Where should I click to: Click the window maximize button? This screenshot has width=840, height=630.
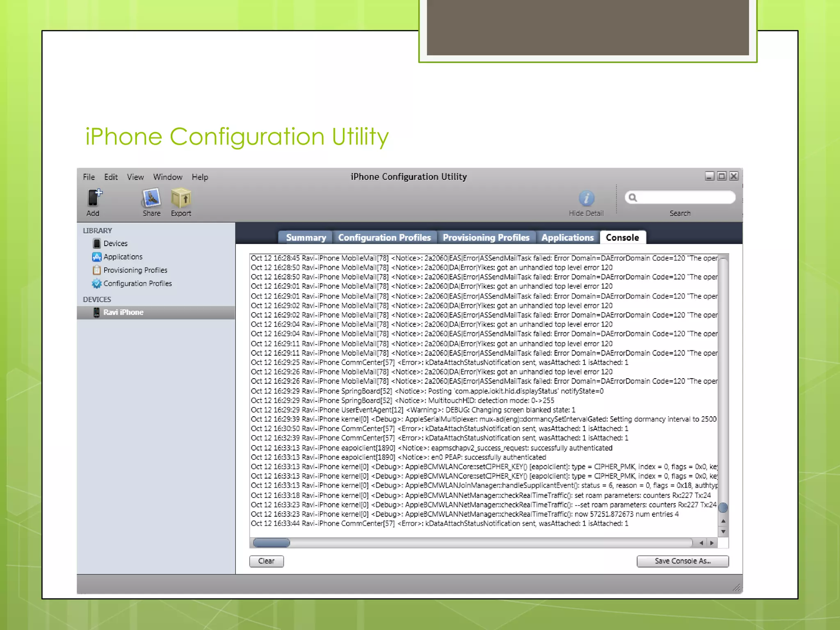[x=722, y=176]
